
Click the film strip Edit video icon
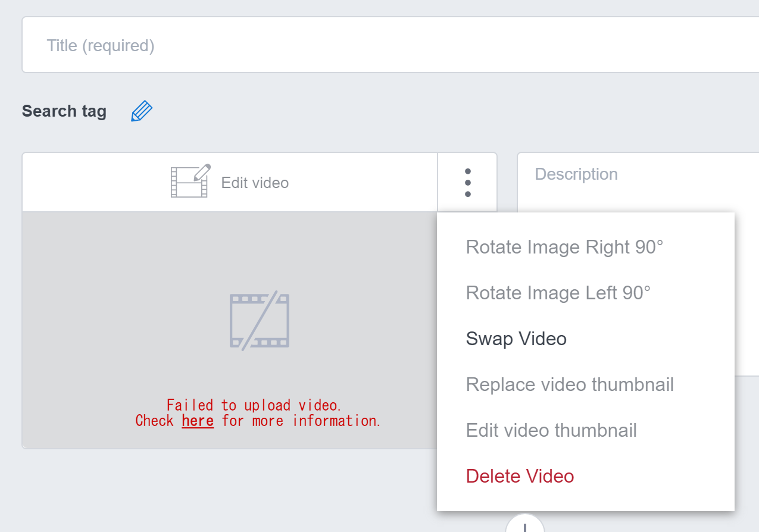[190, 181]
